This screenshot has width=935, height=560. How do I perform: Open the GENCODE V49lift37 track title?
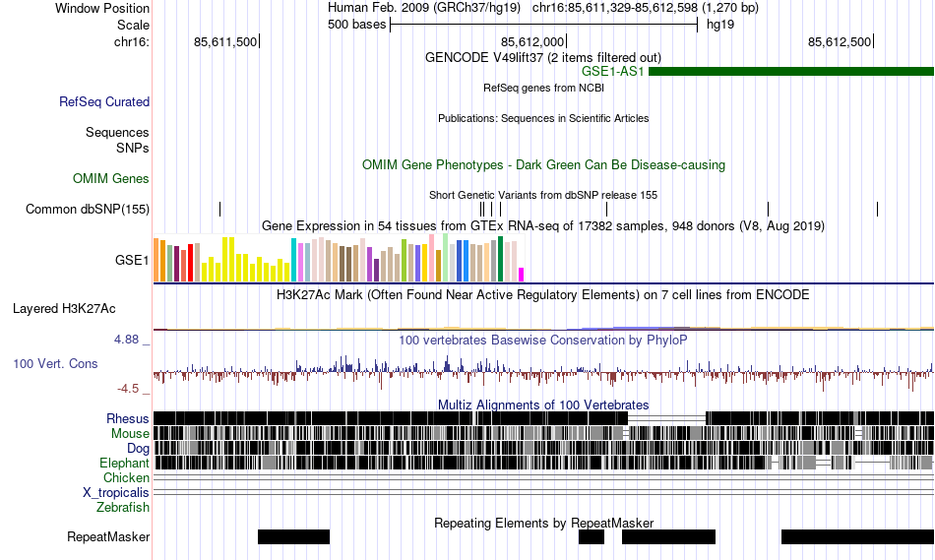(x=543, y=58)
